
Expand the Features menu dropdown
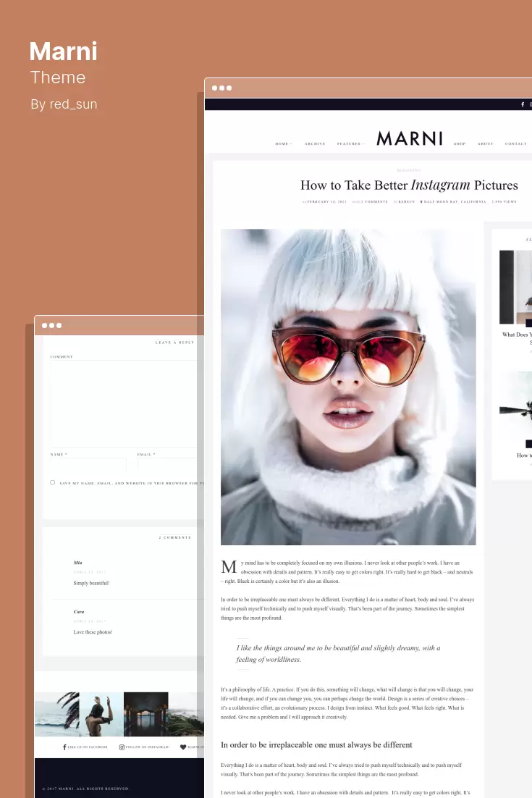(350, 144)
